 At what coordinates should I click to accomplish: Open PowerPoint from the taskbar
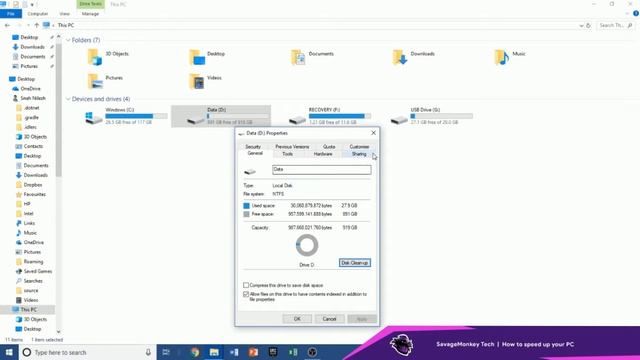(253, 352)
